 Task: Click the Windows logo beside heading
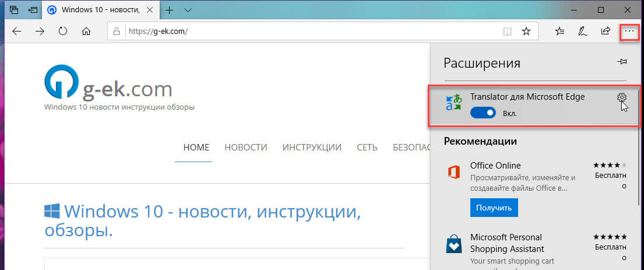[52, 211]
